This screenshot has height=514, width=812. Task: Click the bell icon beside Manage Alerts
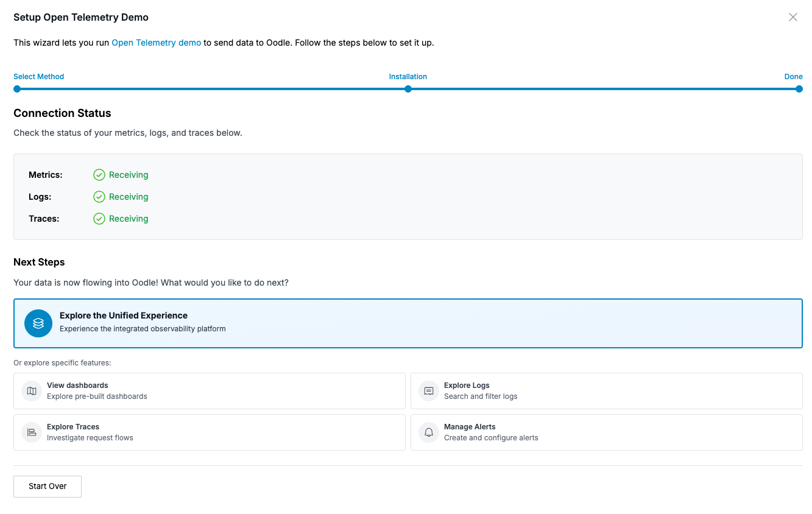[429, 432]
